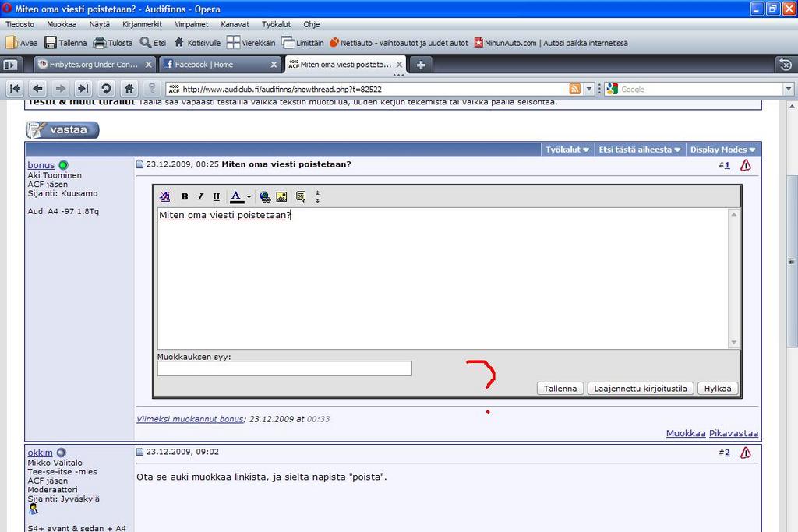Screen dimensions: 798x532
Task: Reload the page with the refresh icon
Action: pyautogui.click(x=106, y=89)
